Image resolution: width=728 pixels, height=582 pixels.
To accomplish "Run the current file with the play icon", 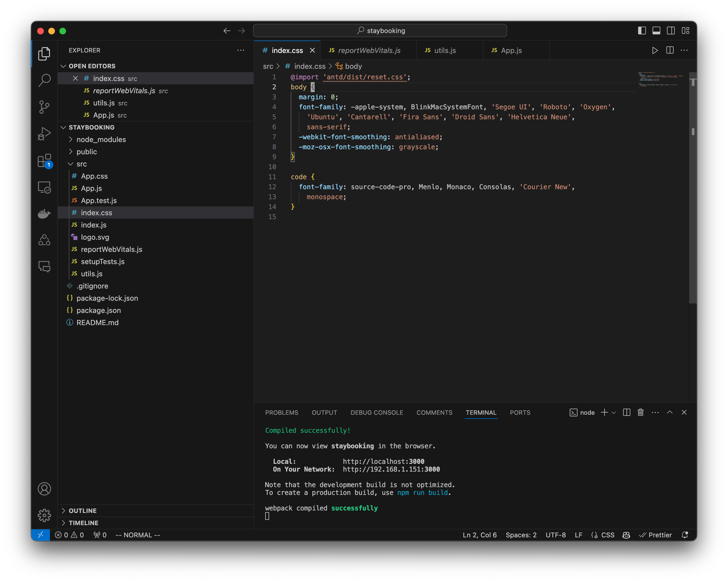I will [x=655, y=50].
